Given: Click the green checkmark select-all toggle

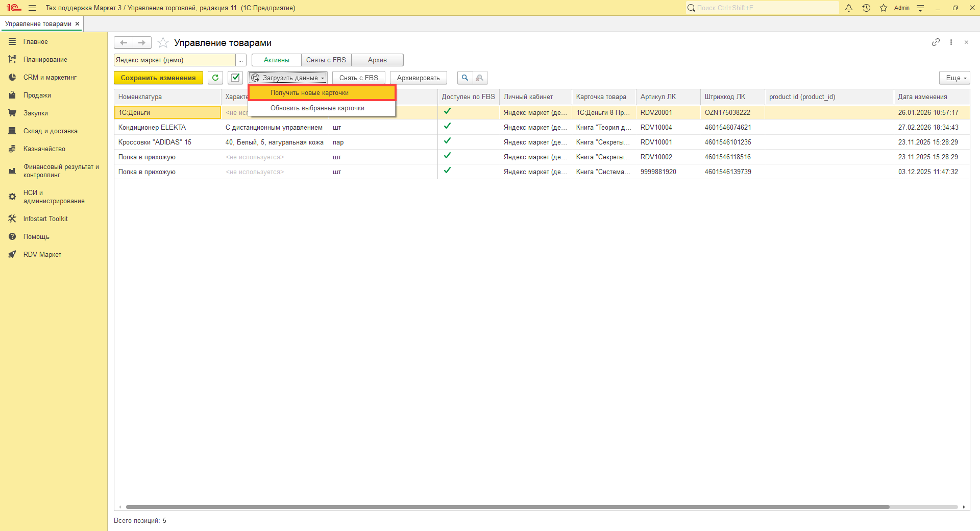Looking at the screenshot, I should [235, 78].
